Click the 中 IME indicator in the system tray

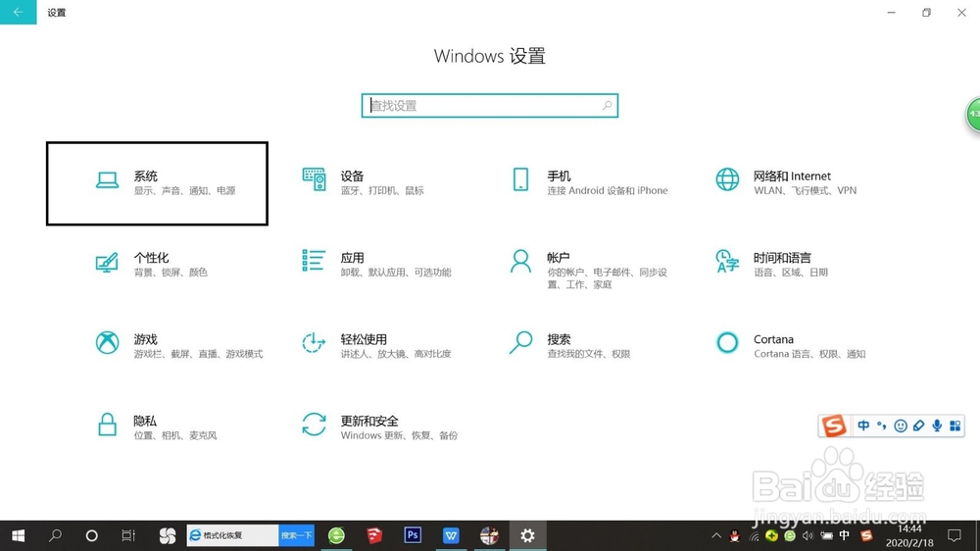845,535
